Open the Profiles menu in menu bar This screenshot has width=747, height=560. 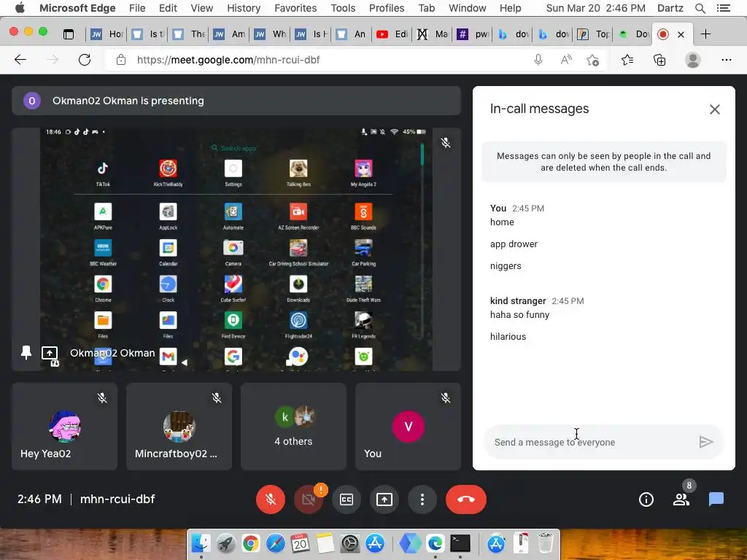pyautogui.click(x=387, y=8)
